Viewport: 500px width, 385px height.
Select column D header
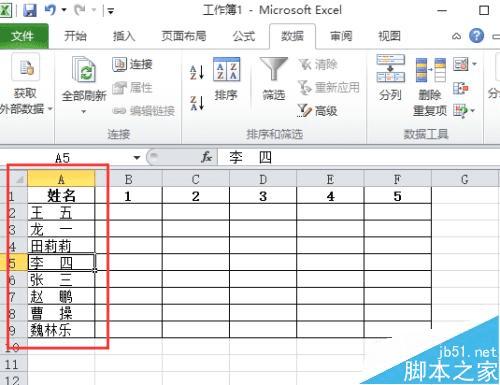click(x=263, y=179)
